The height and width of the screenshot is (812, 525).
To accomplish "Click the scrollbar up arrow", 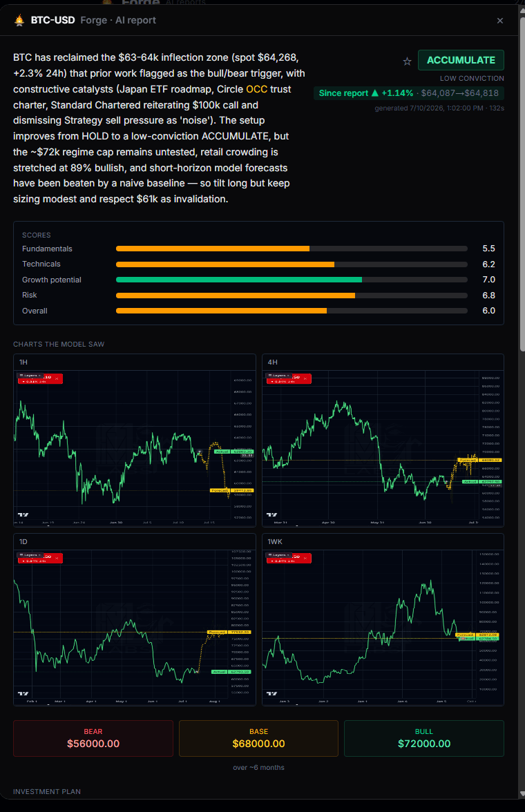I will 522,10.
